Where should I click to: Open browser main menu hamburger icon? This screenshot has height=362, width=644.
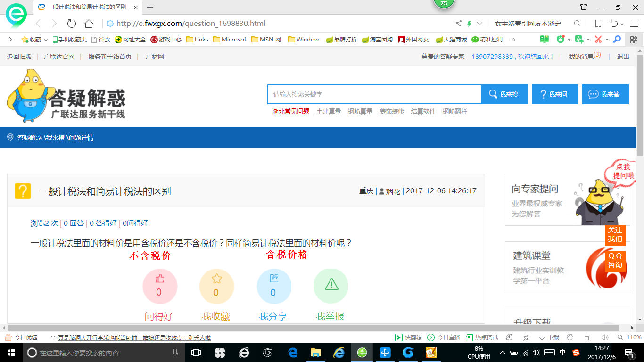tap(633, 24)
